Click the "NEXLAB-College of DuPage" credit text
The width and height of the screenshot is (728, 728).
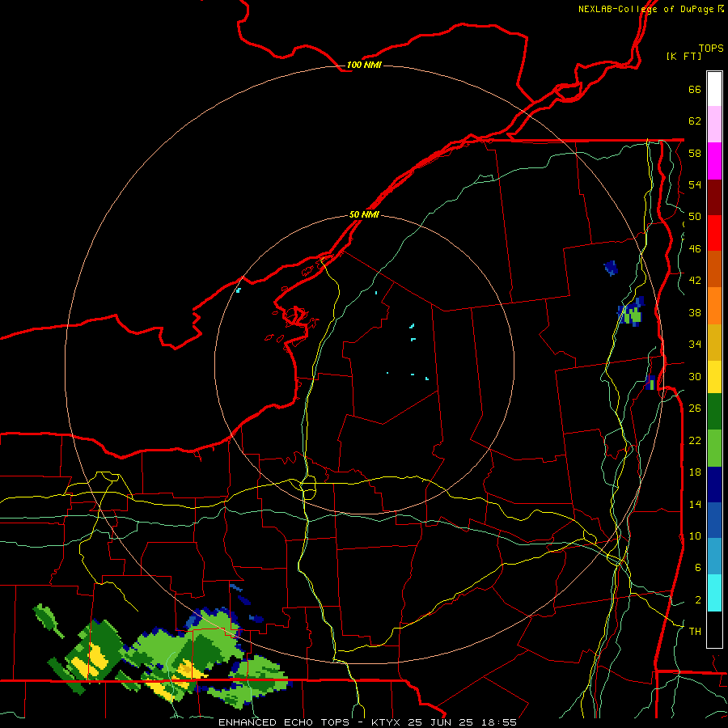(645, 9)
